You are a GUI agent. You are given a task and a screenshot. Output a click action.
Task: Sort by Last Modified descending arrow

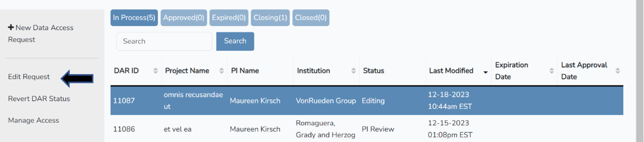coord(486,72)
